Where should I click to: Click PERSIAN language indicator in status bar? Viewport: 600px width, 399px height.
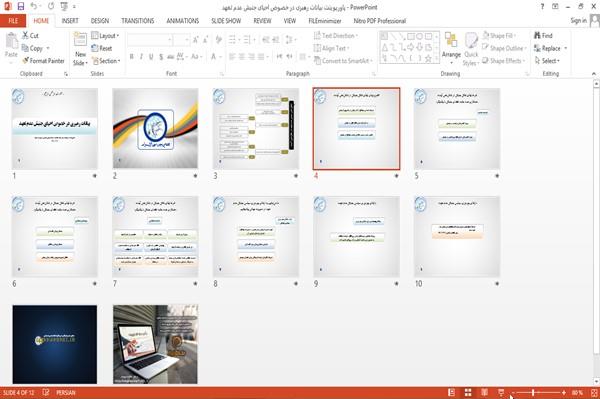[x=66, y=392]
